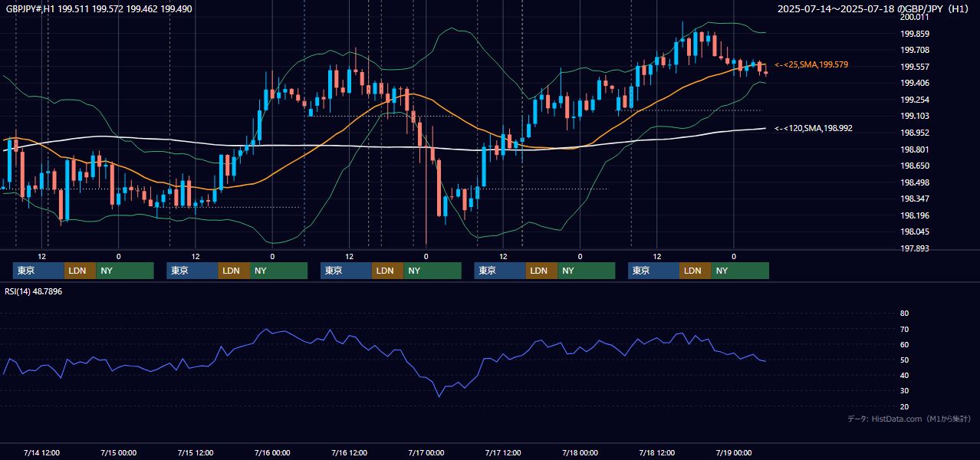Click the RSI scale value 50
The width and height of the screenshot is (980, 460).
(904, 360)
